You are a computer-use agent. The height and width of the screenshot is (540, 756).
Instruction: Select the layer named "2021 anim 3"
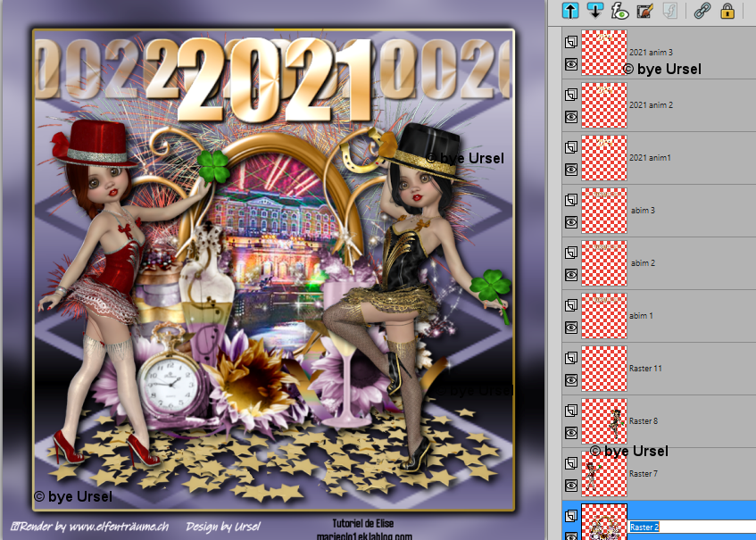[651, 52]
